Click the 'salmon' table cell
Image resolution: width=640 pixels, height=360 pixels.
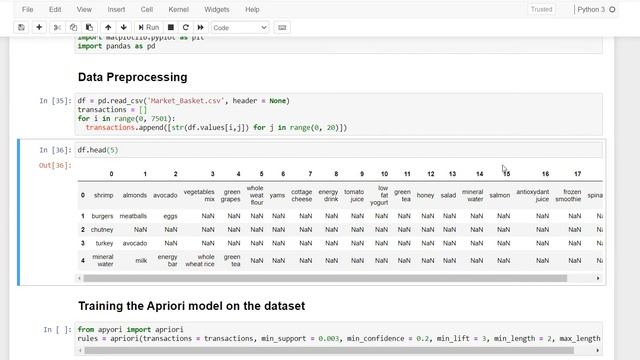coord(500,195)
